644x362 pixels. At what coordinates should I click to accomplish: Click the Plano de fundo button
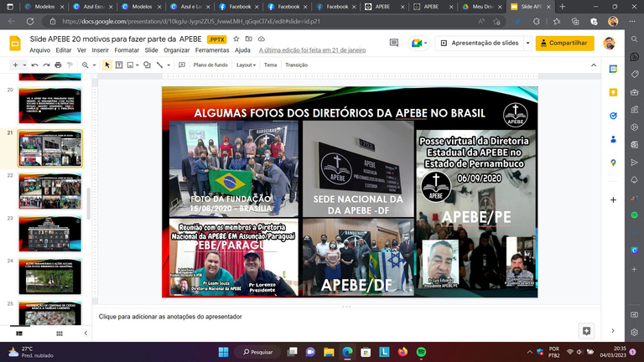click(x=210, y=65)
